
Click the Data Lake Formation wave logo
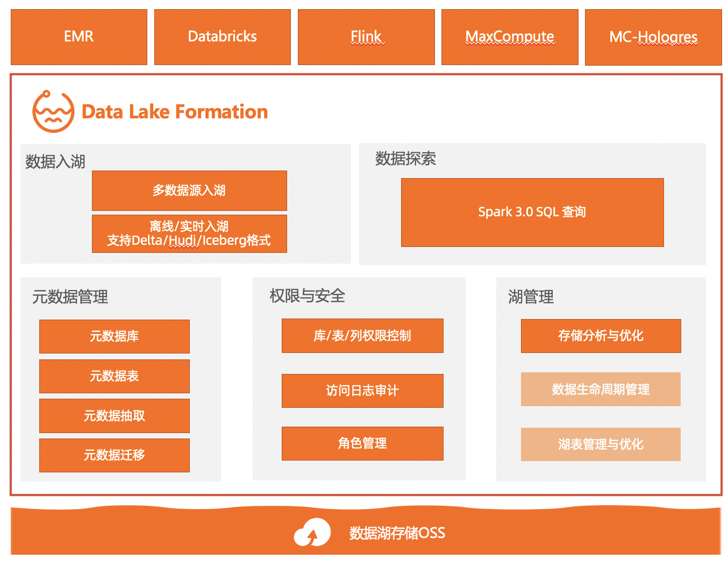[x=53, y=111]
